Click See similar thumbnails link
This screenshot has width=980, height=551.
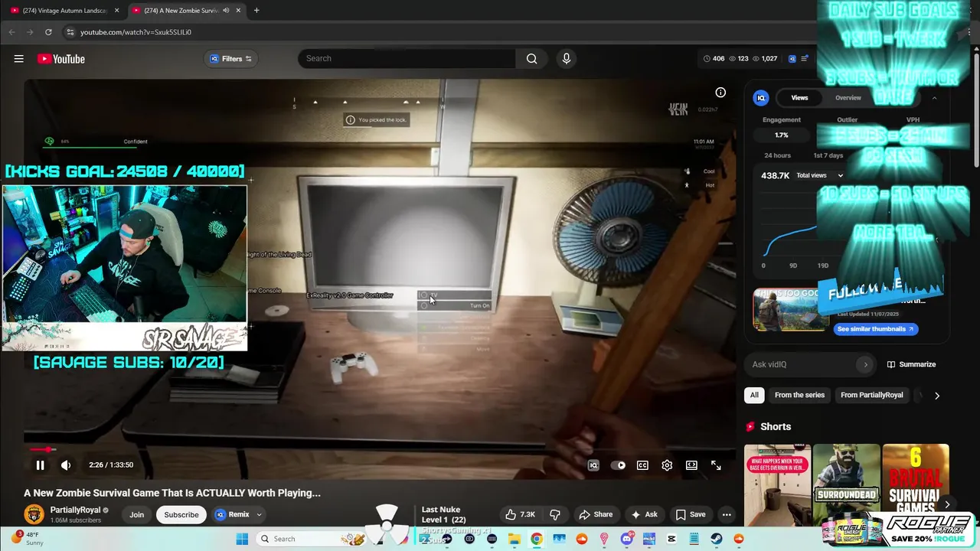(875, 329)
